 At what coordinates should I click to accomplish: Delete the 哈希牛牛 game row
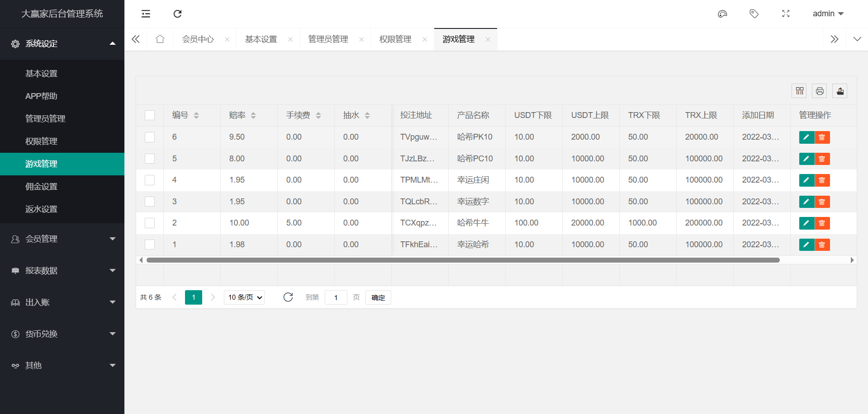822,223
